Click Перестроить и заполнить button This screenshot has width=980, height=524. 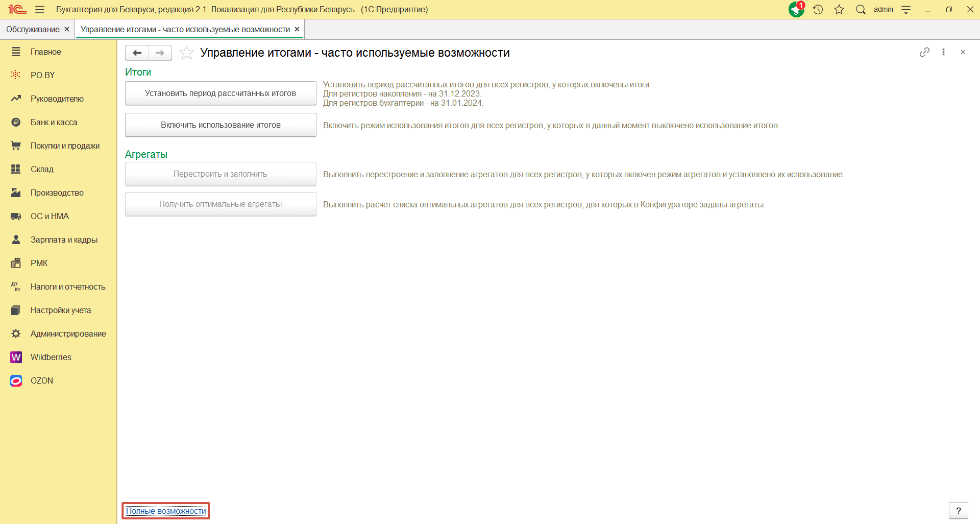point(220,174)
